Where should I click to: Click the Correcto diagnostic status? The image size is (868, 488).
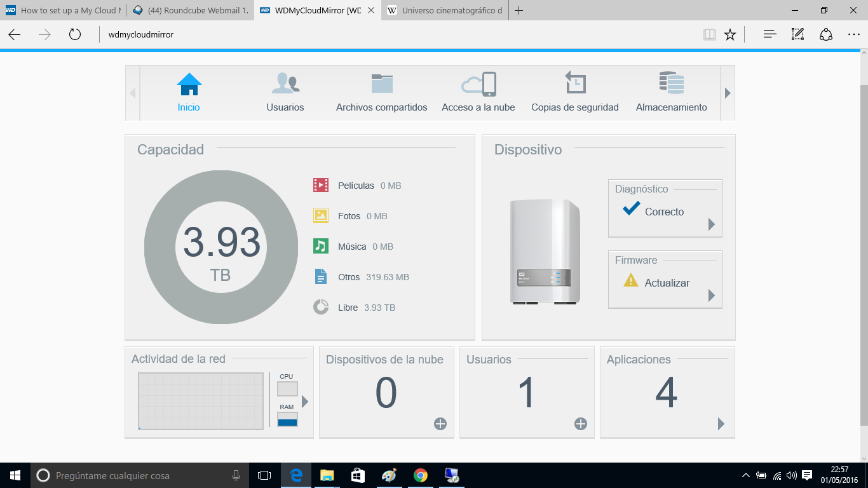pos(664,212)
